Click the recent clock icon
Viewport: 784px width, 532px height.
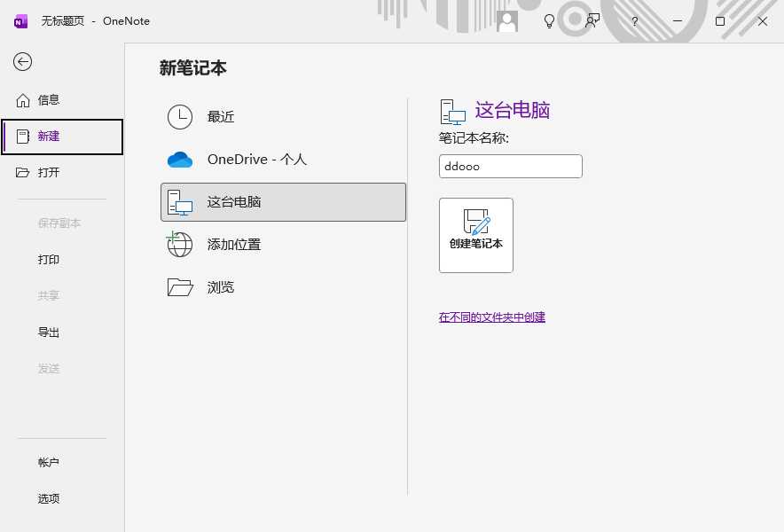click(x=180, y=117)
